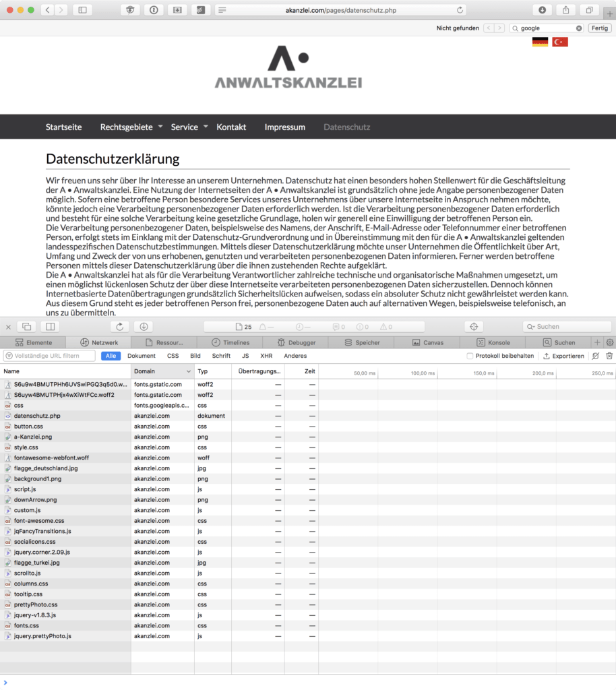Screen dimensions: 616x690
Task: Click the disable-logging circle icon next to Exportieren
Action: click(x=596, y=356)
